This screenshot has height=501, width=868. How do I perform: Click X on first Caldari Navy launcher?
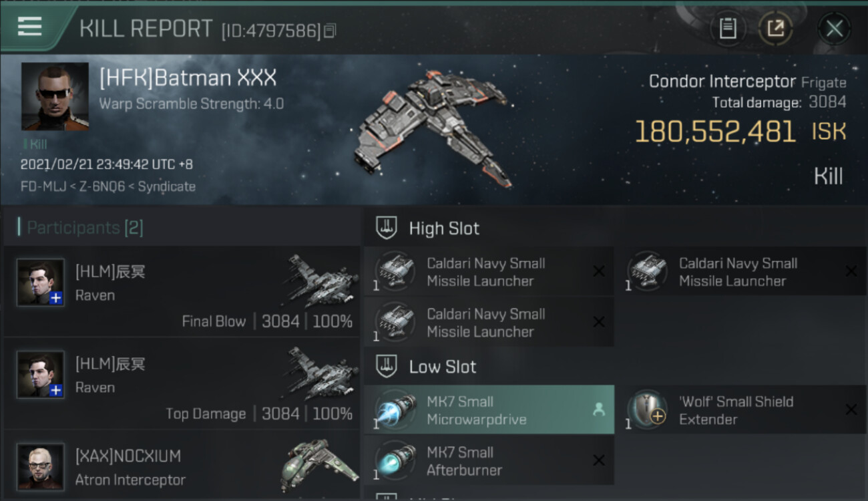tap(599, 271)
